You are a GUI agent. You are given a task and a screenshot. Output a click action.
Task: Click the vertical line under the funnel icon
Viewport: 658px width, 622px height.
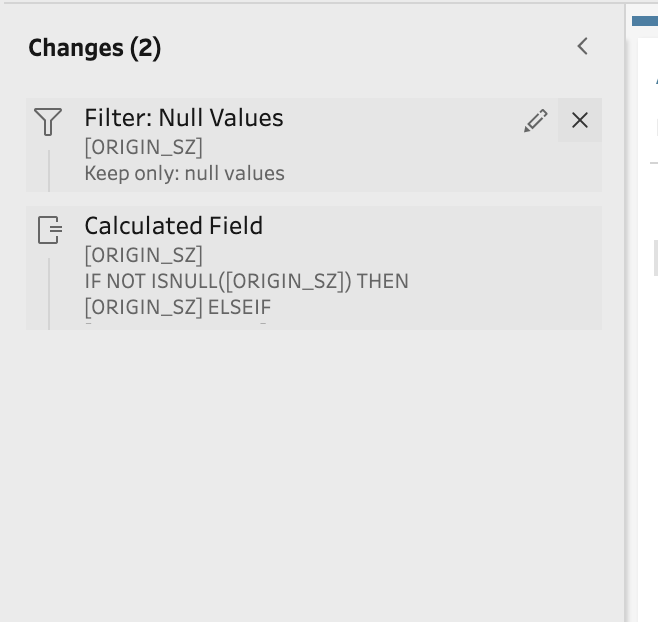[x=48, y=170]
